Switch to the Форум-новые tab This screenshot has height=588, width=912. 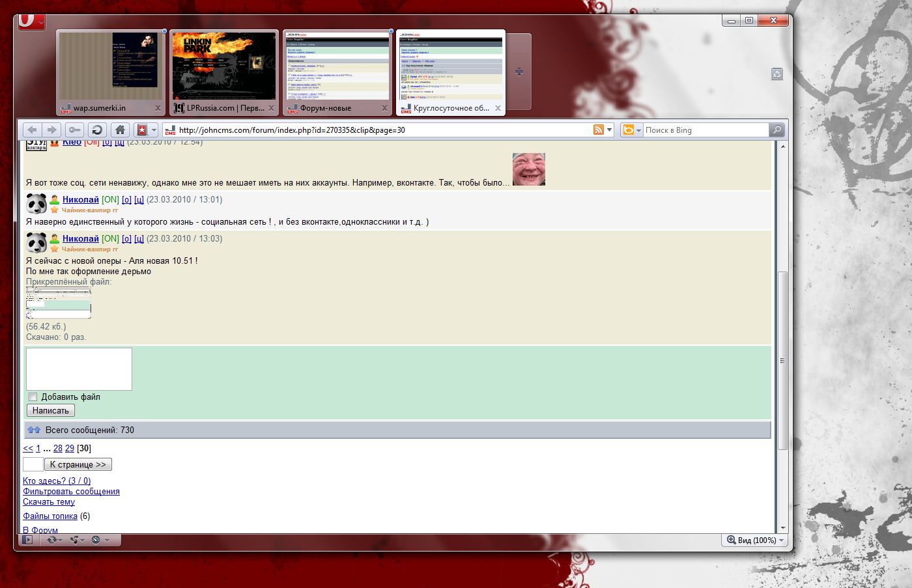pos(337,72)
